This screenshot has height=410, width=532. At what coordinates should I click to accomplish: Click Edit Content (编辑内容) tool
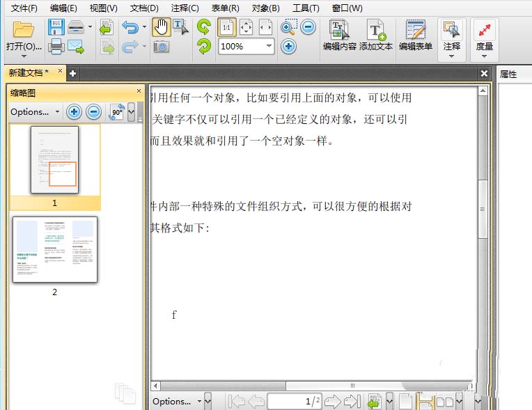click(x=339, y=36)
